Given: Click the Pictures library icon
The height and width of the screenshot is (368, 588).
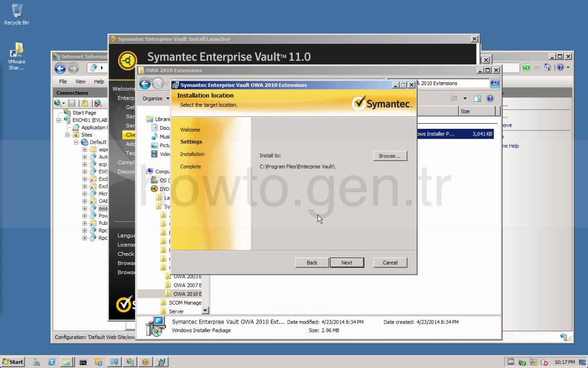Looking at the screenshot, I should point(154,145).
